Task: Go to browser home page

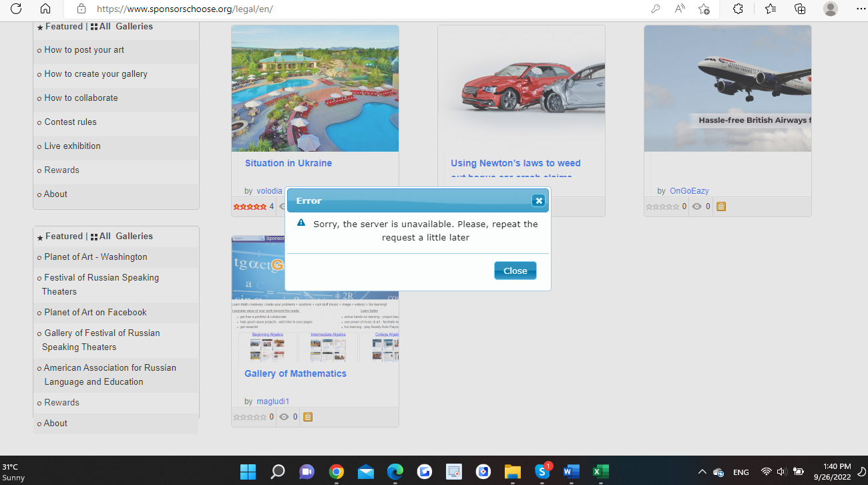Action: pos(45,9)
